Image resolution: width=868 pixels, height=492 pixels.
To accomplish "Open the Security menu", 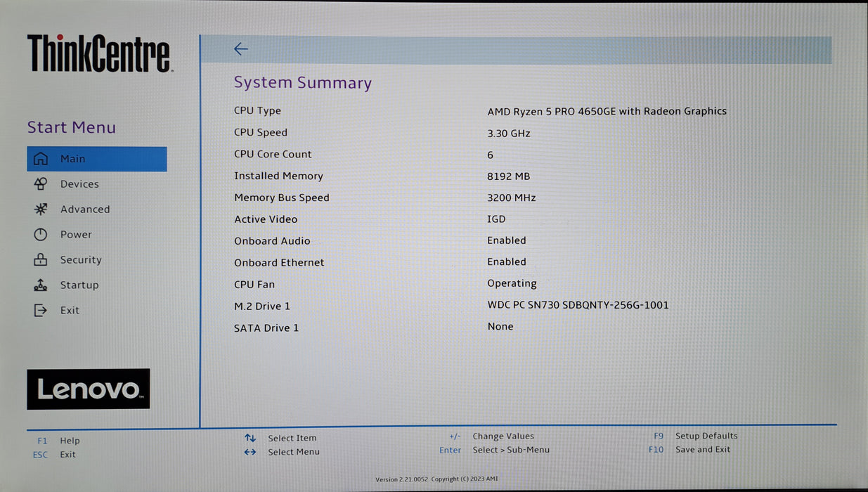I will tap(81, 260).
